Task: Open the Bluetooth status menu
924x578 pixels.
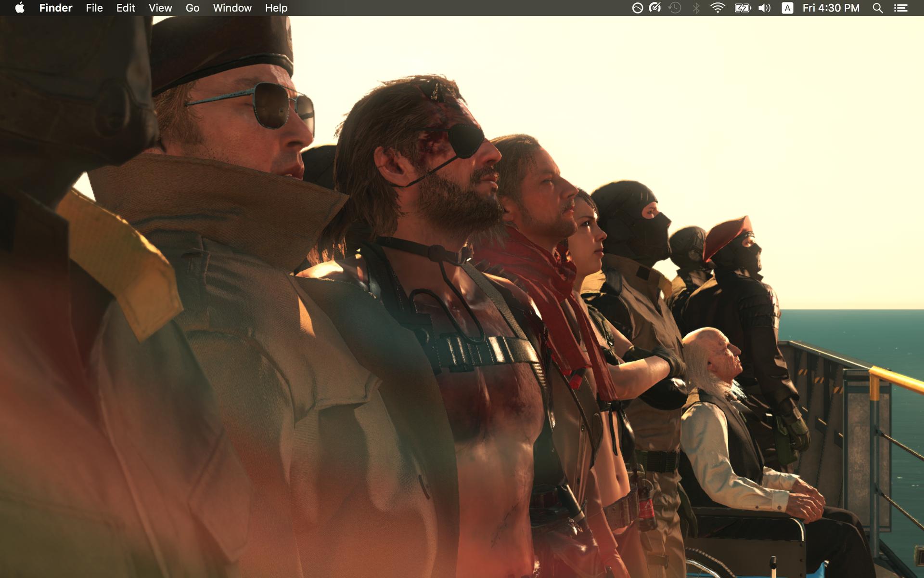Action: 696,8
